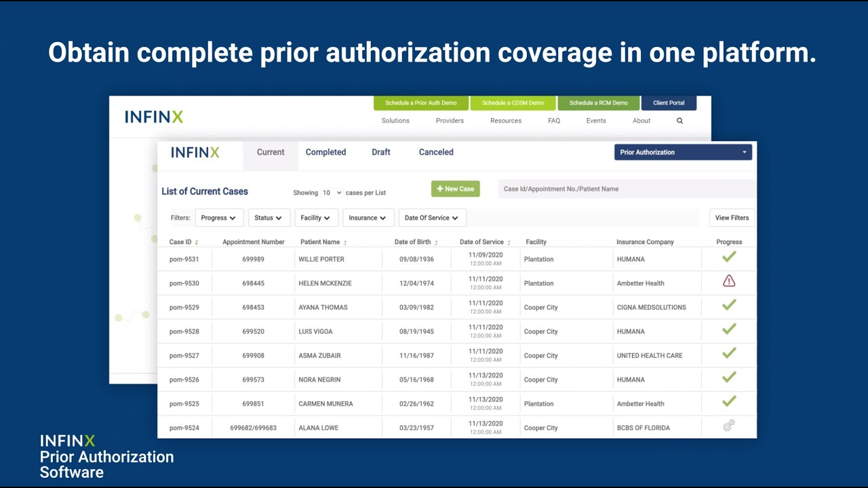This screenshot has width=868, height=488.
Task: Open case pom-9529
Action: (x=184, y=307)
